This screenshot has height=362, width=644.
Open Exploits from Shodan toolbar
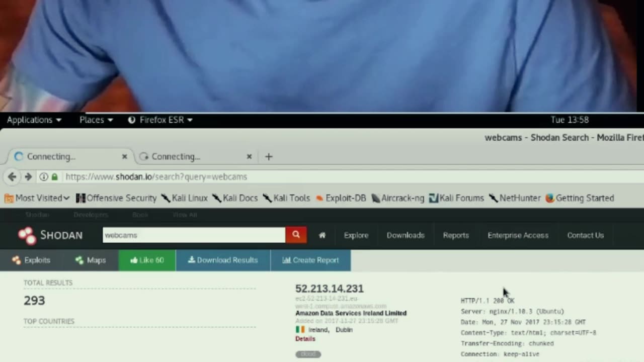coord(31,260)
